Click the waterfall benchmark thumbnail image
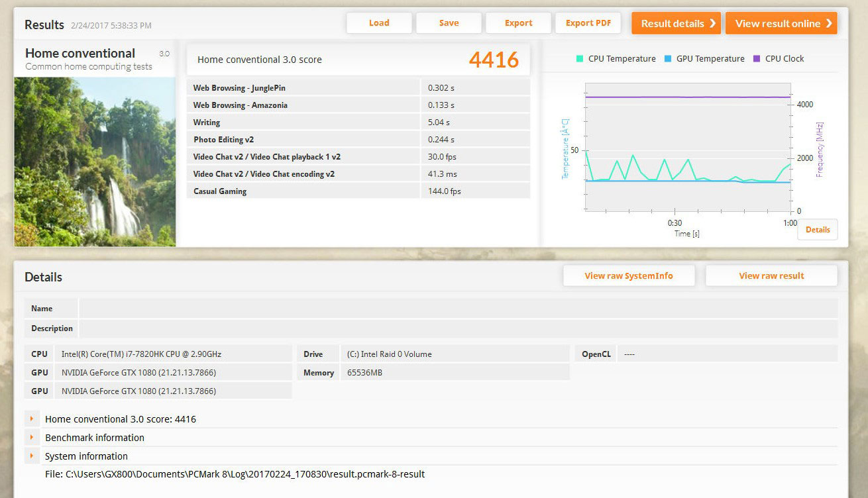This screenshot has height=498, width=868. pos(95,162)
